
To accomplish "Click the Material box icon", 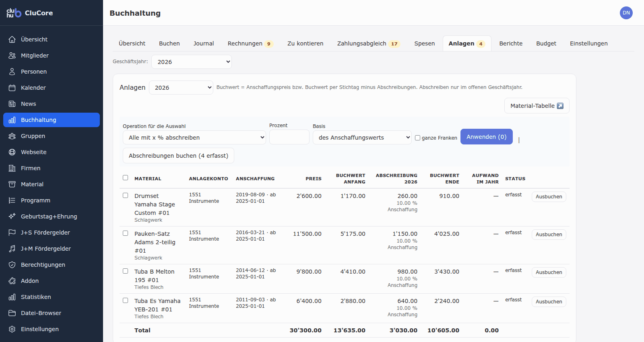I will click(12, 184).
